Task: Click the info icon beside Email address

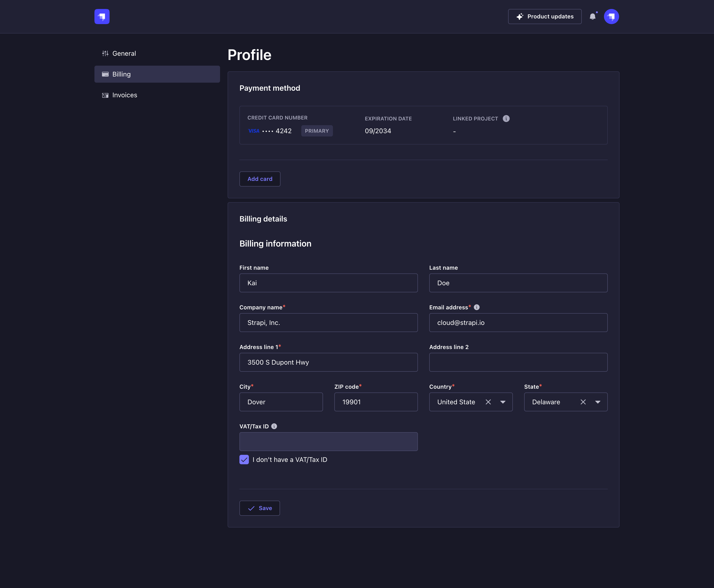Action: pyautogui.click(x=476, y=307)
